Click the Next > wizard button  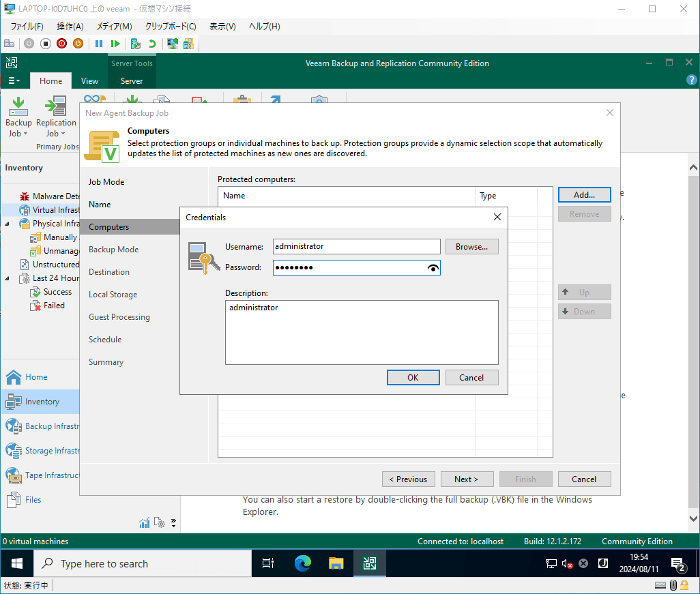click(467, 479)
